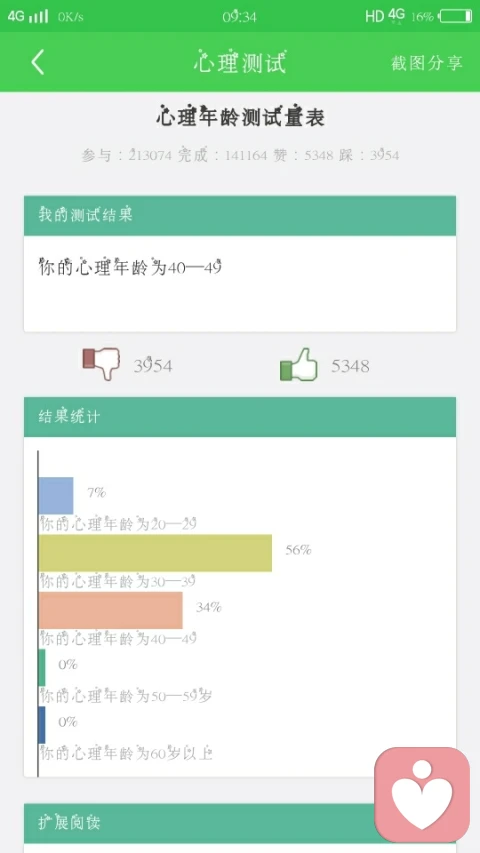Open the pink floating heart icon
The height and width of the screenshot is (853, 480).
pyautogui.click(x=422, y=794)
